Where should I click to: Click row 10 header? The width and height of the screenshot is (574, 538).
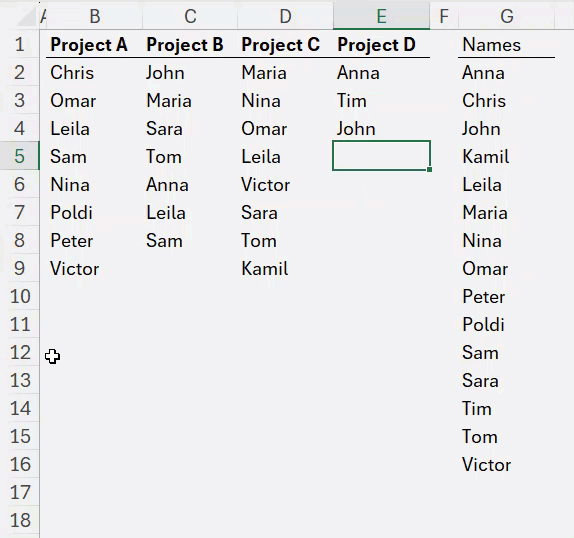pos(20,296)
